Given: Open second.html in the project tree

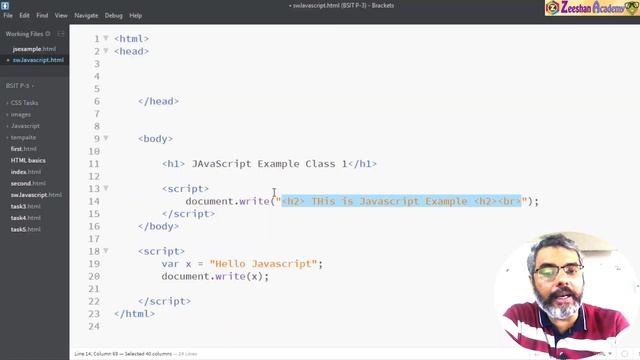Looking at the screenshot, I should (28, 183).
